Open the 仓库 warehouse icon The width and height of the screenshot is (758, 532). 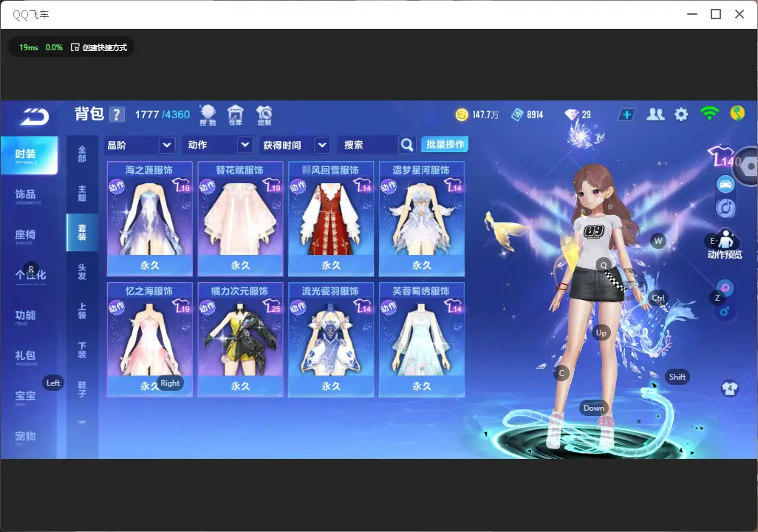coord(236,115)
